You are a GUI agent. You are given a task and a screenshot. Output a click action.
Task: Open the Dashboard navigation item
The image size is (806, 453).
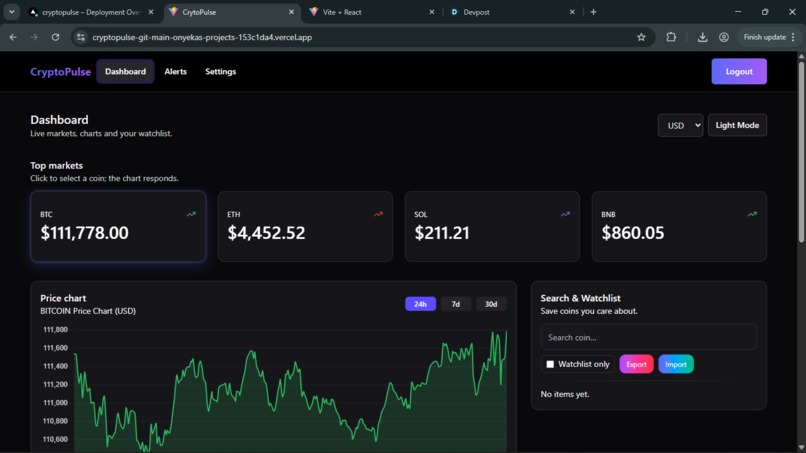125,71
